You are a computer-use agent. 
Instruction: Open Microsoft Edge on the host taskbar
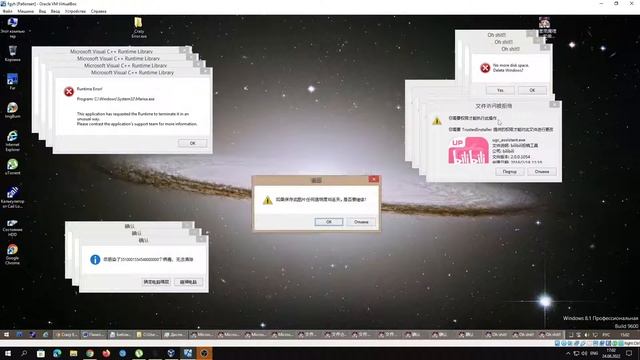57,353
